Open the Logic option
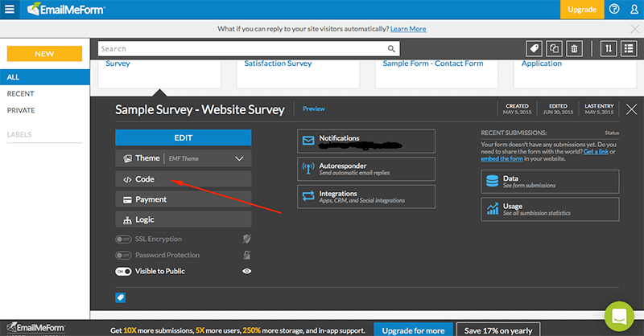The height and width of the screenshot is (336, 644). click(x=184, y=219)
